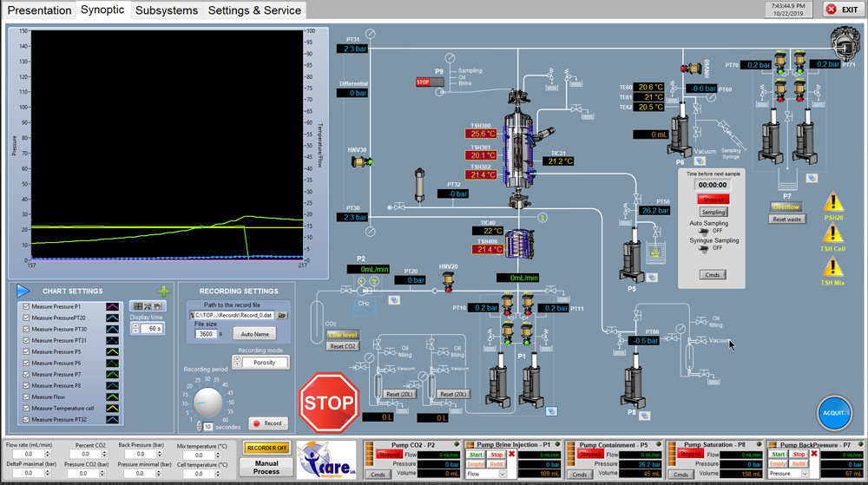Click the TSH Cell warning triangle
Screen dimensions: 868x485
(833, 233)
